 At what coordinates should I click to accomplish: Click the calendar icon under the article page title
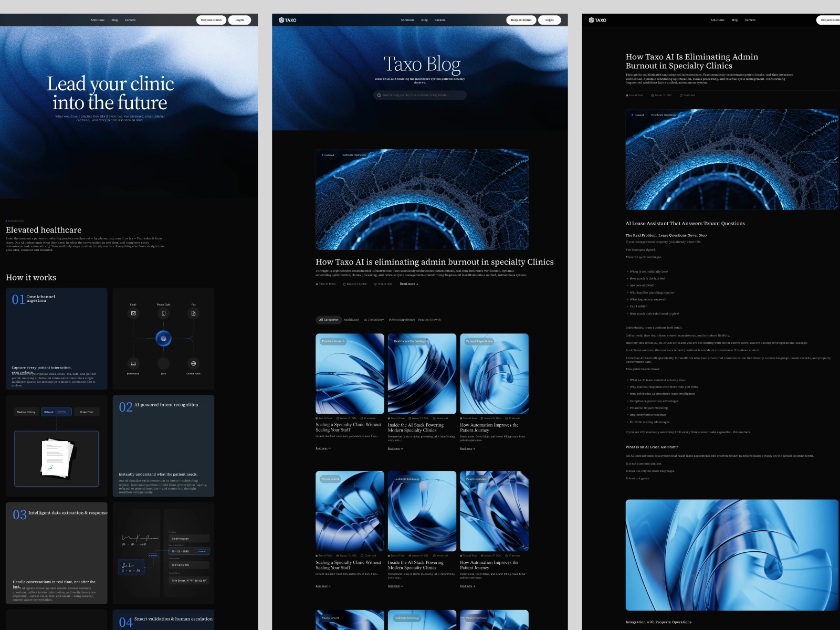click(x=653, y=96)
